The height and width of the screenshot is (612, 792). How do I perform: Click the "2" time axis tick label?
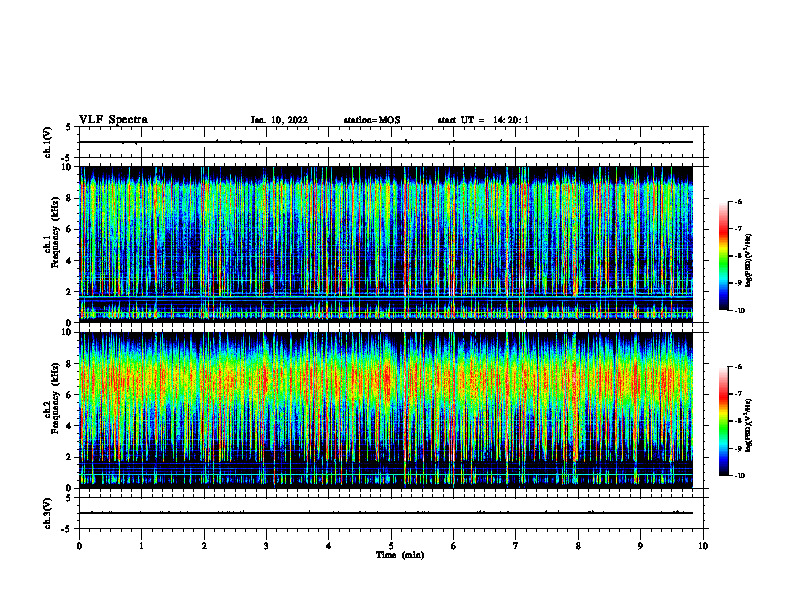[204, 546]
